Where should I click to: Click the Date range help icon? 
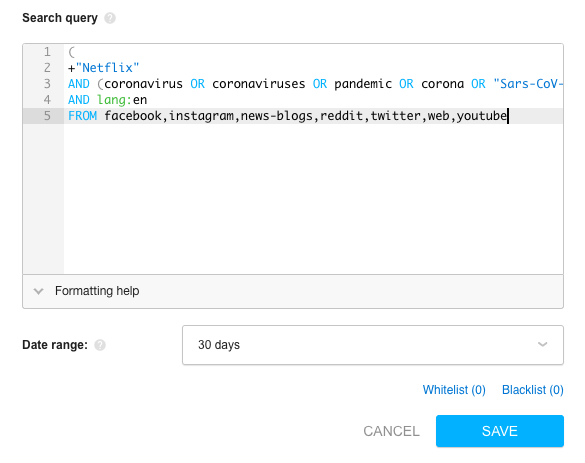100,345
